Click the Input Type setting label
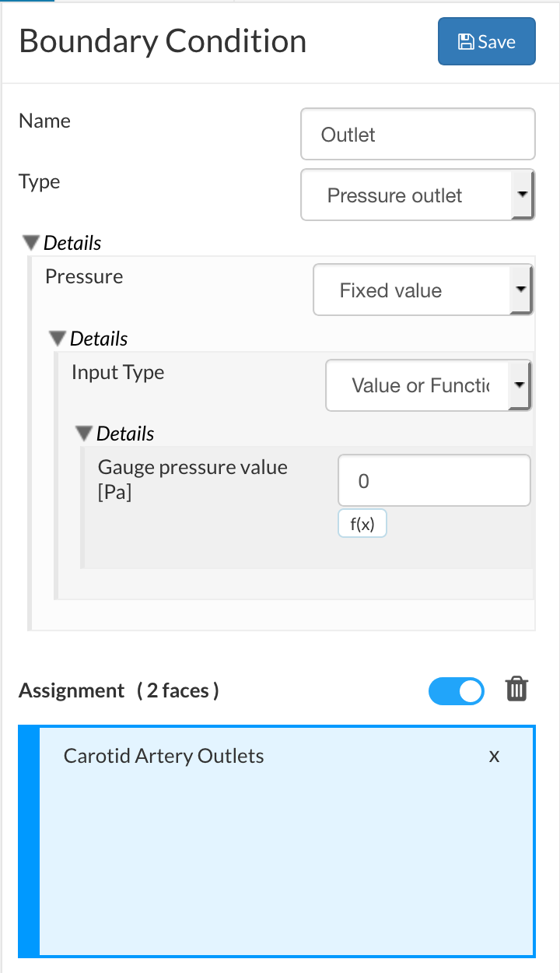This screenshot has width=560, height=973. pos(117,372)
